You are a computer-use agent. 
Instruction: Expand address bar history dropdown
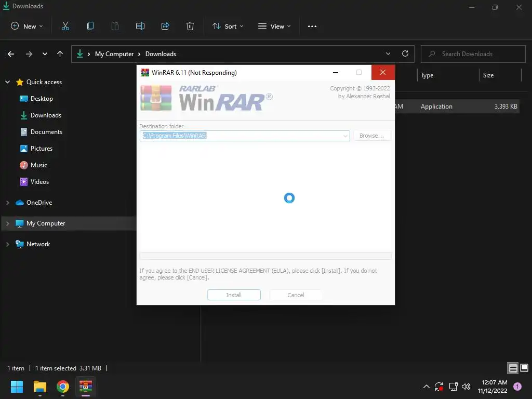coord(388,54)
